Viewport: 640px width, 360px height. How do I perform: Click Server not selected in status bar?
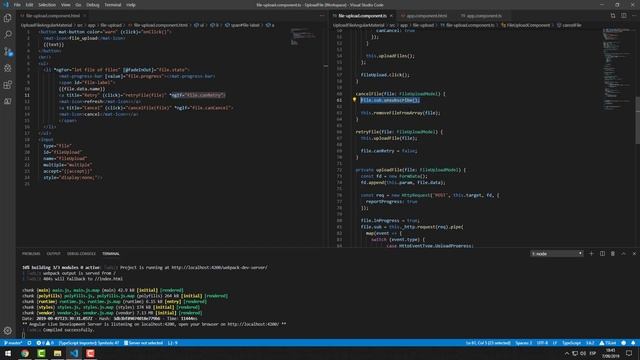(143, 343)
